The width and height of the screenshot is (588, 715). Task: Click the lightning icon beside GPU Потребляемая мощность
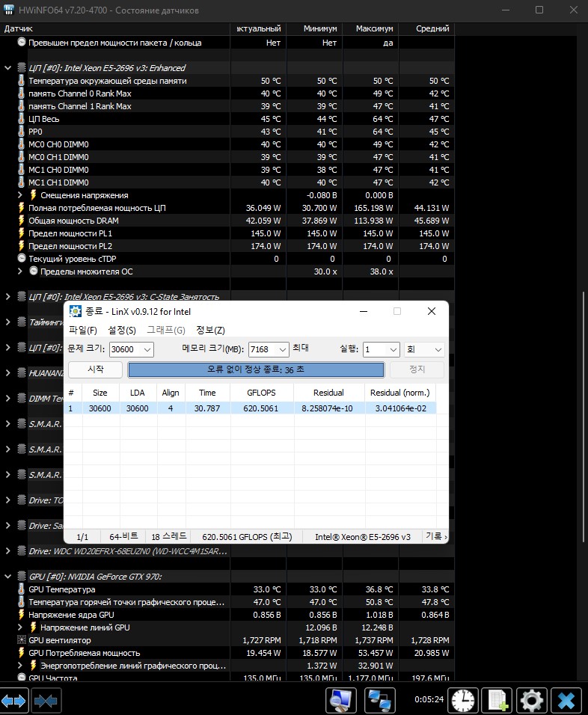(x=21, y=652)
